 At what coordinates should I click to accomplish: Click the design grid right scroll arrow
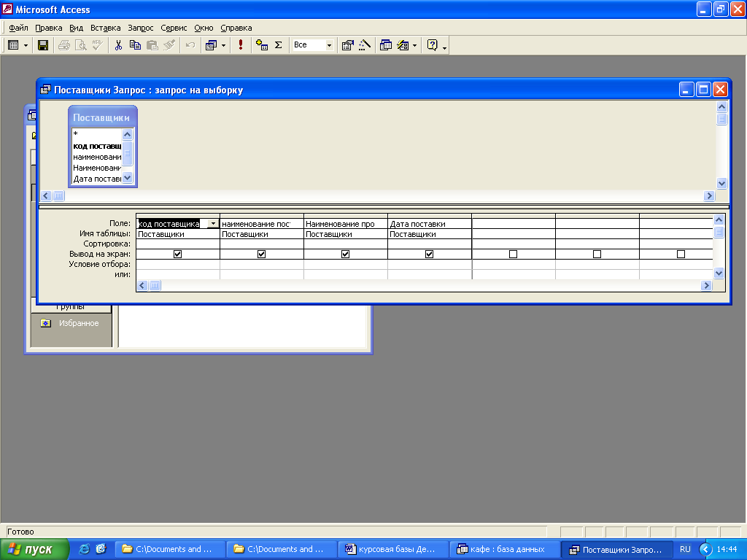click(706, 285)
